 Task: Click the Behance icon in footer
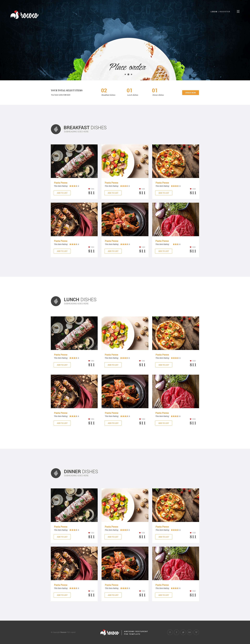[190, 632]
